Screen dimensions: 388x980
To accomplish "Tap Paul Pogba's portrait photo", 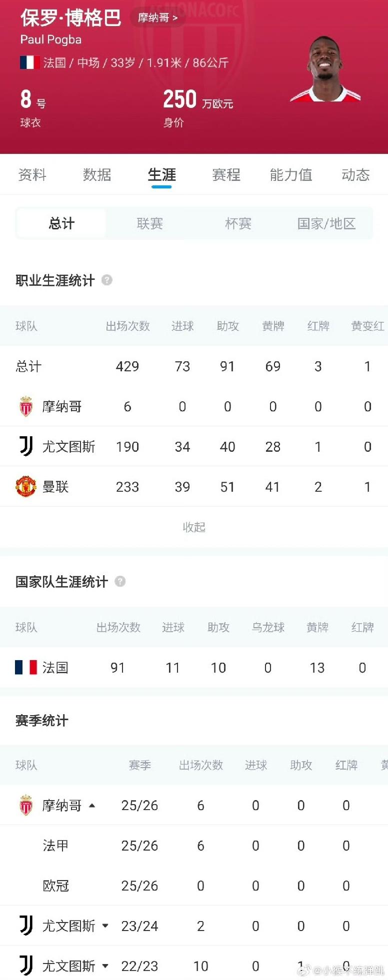I will click(x=325, y=69).
